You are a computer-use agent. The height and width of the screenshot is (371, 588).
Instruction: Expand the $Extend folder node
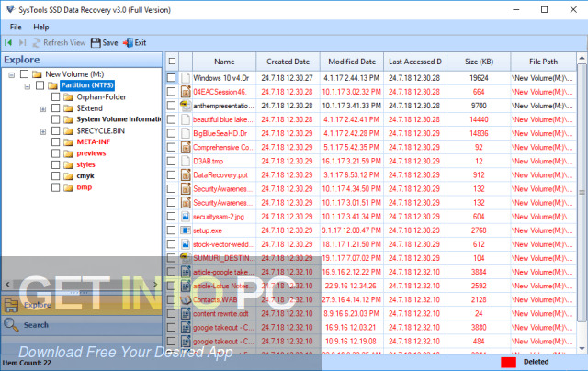[43, 109]
